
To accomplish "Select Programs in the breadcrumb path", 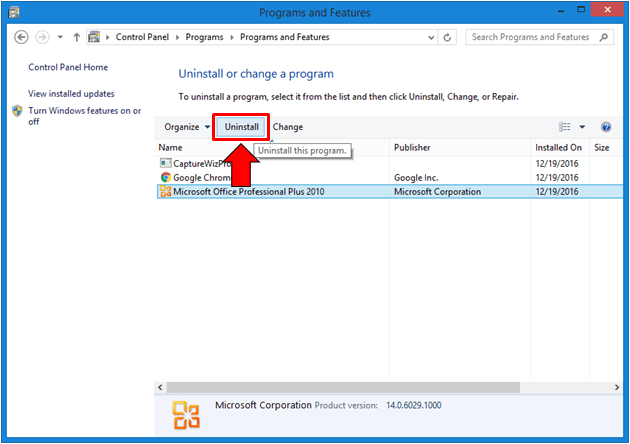I will coord(204,37).
